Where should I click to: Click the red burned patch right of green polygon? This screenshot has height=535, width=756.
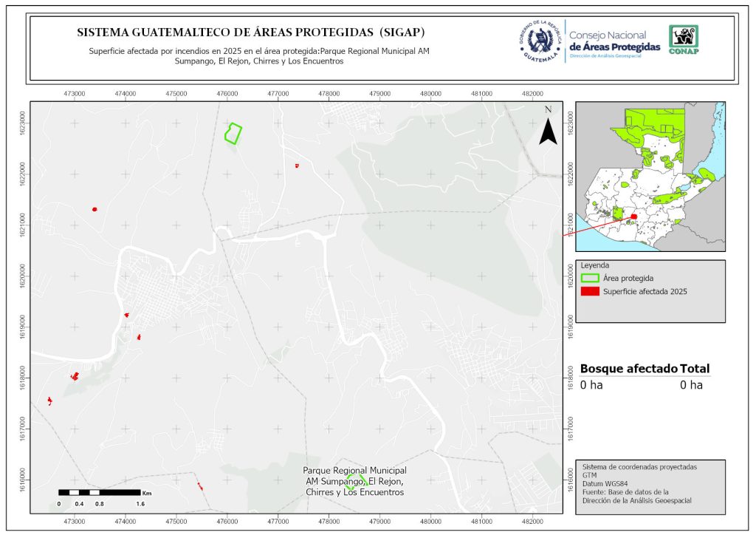point(297,166)
